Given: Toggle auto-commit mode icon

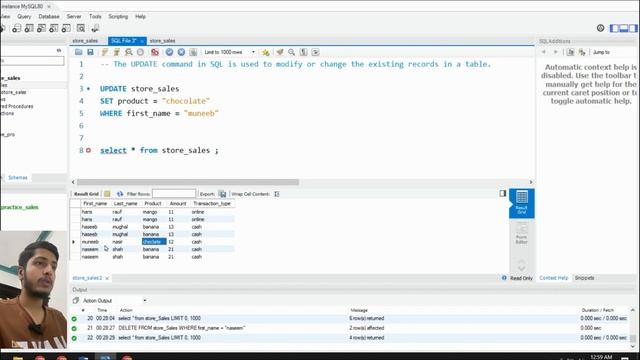Looking at the screenshot, I should 193,52.
